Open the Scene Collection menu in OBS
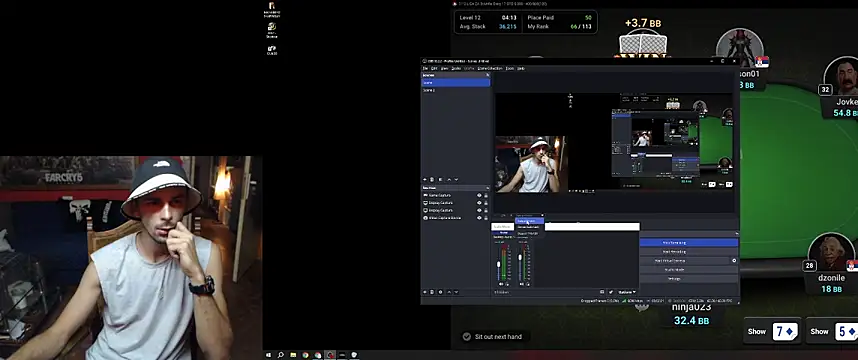 pyautogui.click(x=490, y=68)
